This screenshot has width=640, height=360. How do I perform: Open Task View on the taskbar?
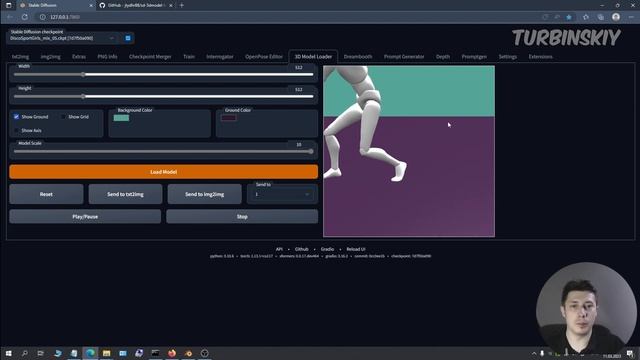point(40,353)
